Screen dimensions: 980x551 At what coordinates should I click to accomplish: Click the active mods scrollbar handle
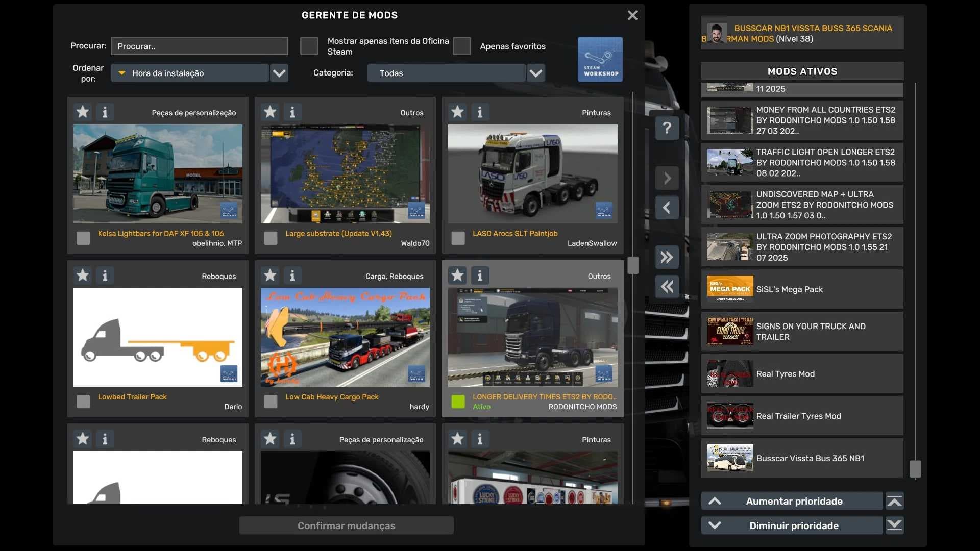pyautogui.click(x=915, y=469)
